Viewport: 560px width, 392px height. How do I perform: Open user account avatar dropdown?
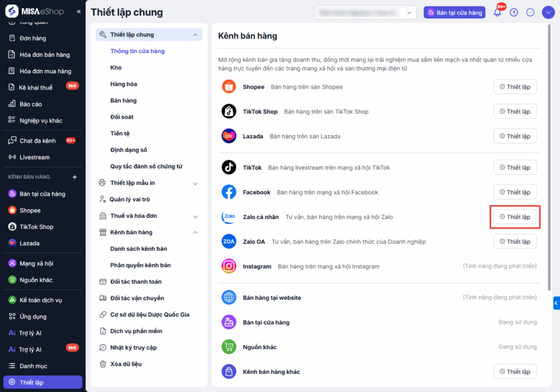[548, 13]
